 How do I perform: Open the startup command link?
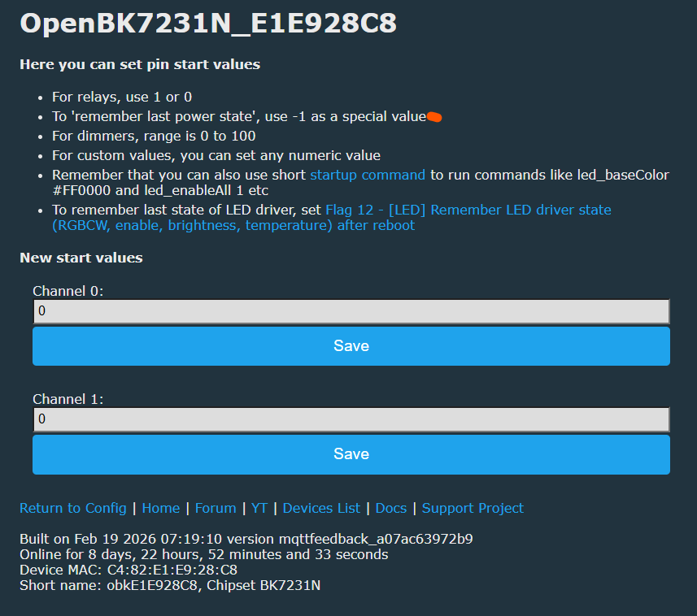(x=368, y=175)
